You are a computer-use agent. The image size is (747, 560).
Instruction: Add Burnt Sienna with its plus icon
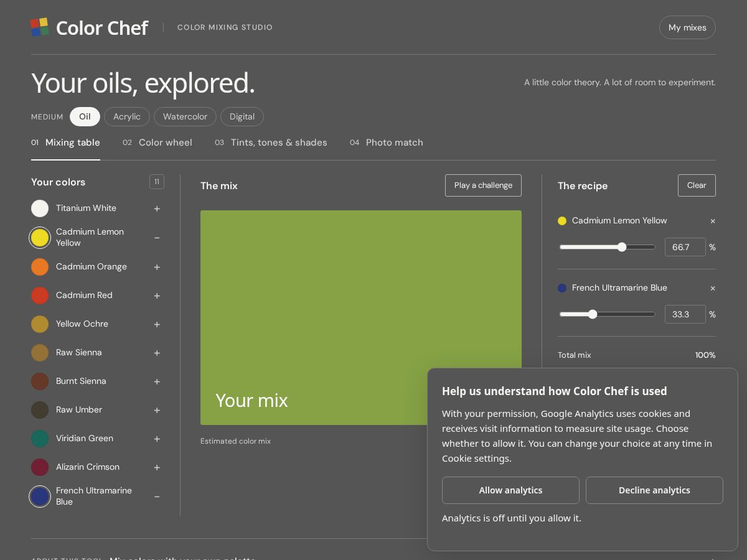[x=157, y=381]
